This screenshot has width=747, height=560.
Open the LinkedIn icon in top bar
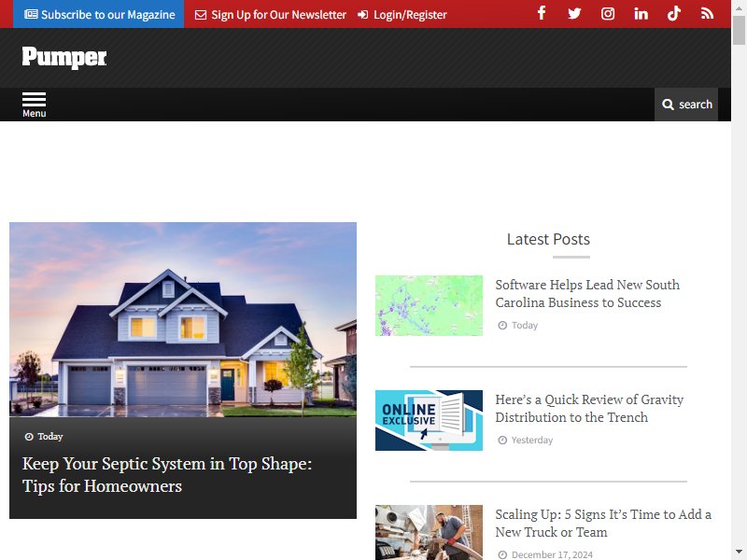point(641,14)
